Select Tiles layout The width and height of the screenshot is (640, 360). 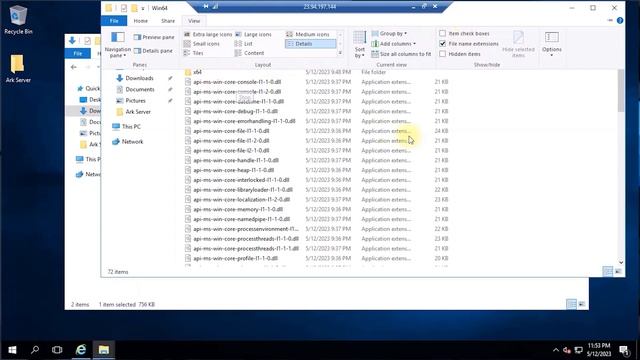click(x=193, y=53)
